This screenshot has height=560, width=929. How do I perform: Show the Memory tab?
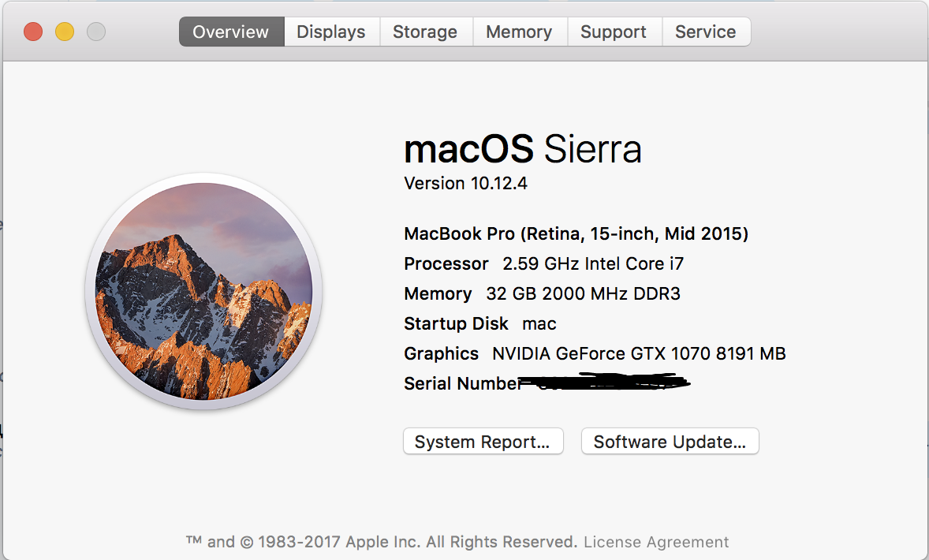point(519,32)
